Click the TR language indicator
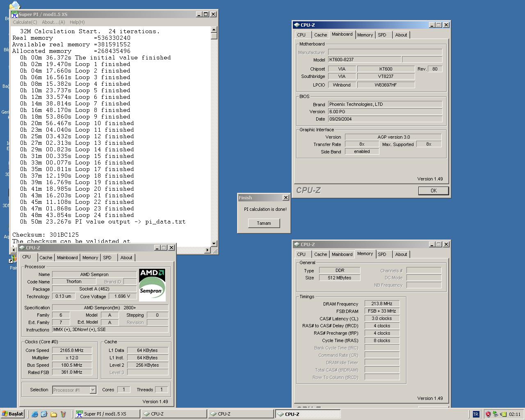This screenshot has width=525, height=420. click(476, 414)
